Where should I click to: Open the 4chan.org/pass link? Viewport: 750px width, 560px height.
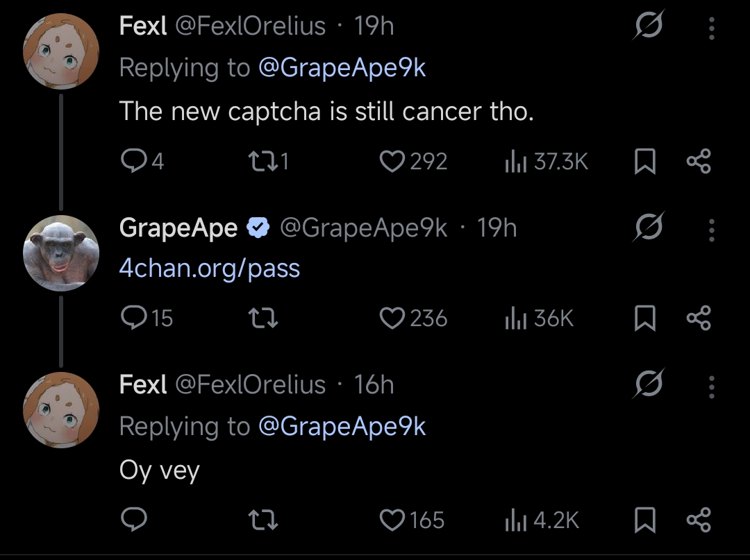(x=210, y=269)
